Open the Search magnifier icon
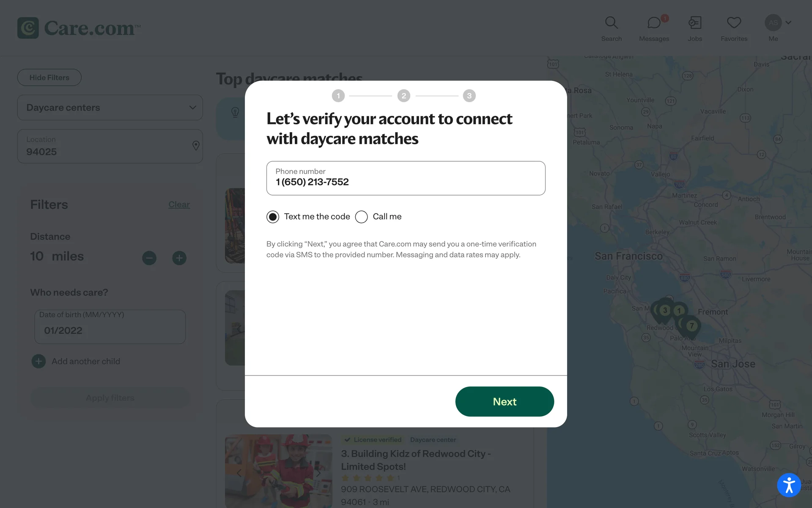The height and width of the screenshot is (508, 812). (x=611, y=23)
